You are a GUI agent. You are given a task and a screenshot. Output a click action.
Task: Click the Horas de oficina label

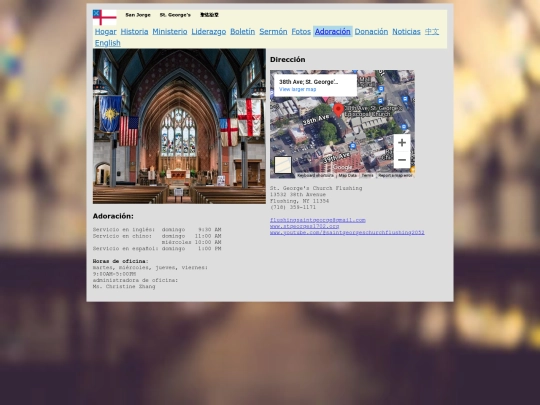121,261
